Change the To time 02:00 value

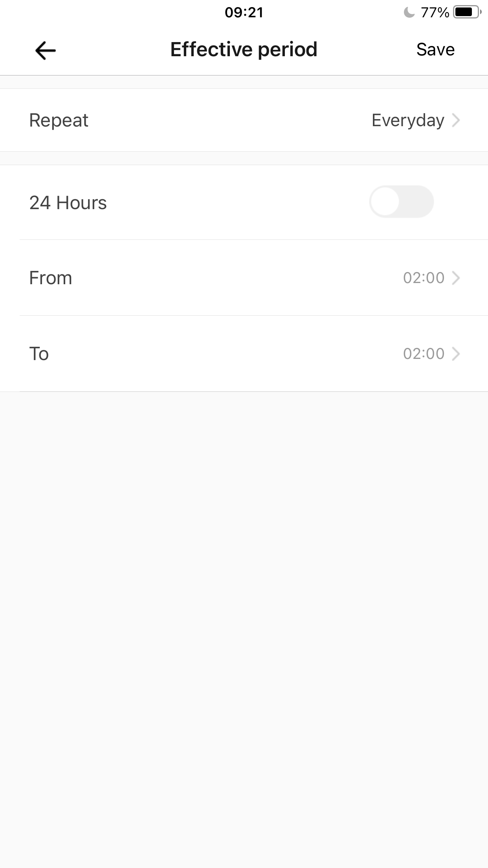point(424,354)
